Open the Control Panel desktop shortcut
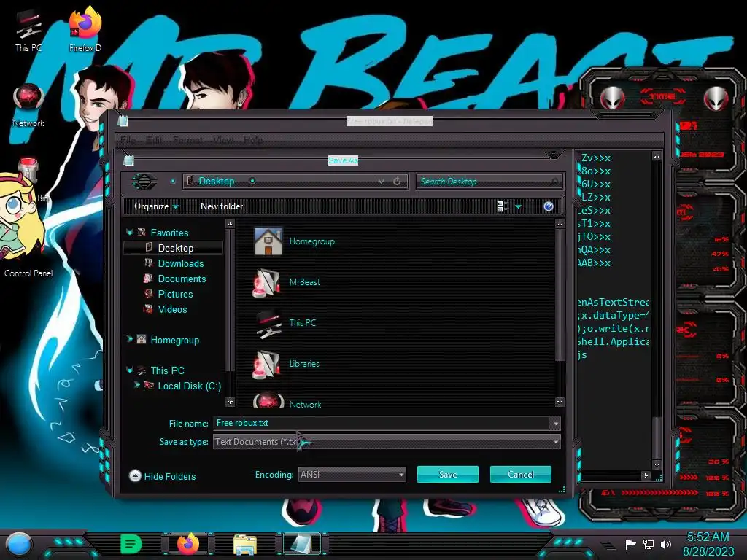Screen dimensions: 747x560 pyautogui.click(x=28, y=273)
